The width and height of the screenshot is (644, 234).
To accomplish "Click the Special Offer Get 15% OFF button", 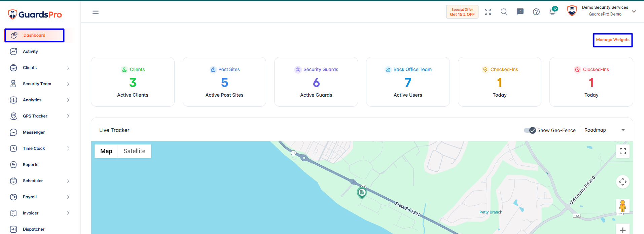I will 462,12.
